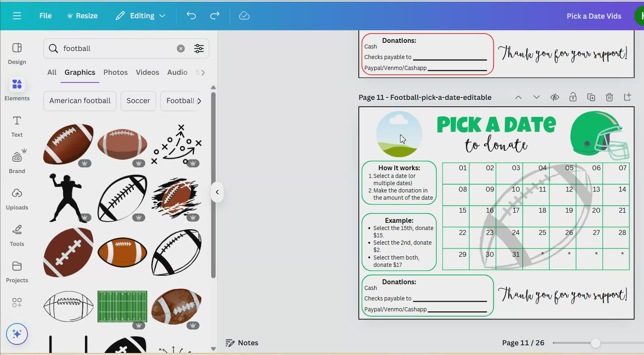The height and width of the screenshot is (355, 644).
Task: Lock page 11 with the padlock icon
Action: 573,97
